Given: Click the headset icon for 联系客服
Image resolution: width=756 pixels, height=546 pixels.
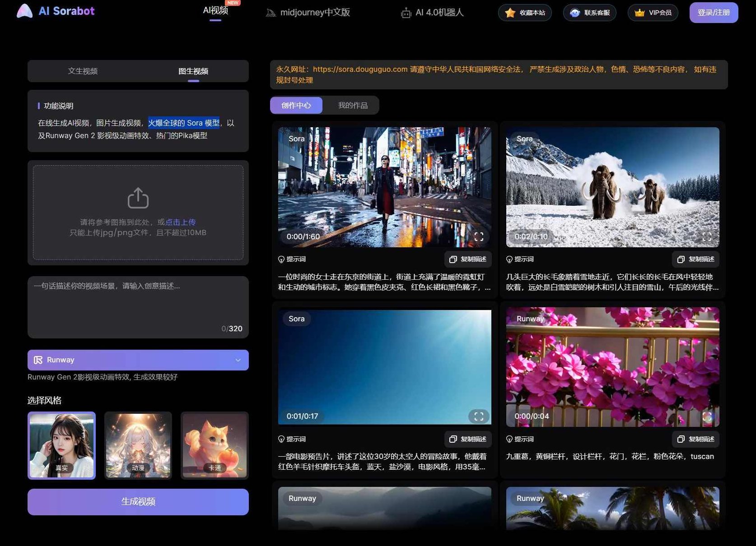Looking at the screenshot, I should click(574, 13).
